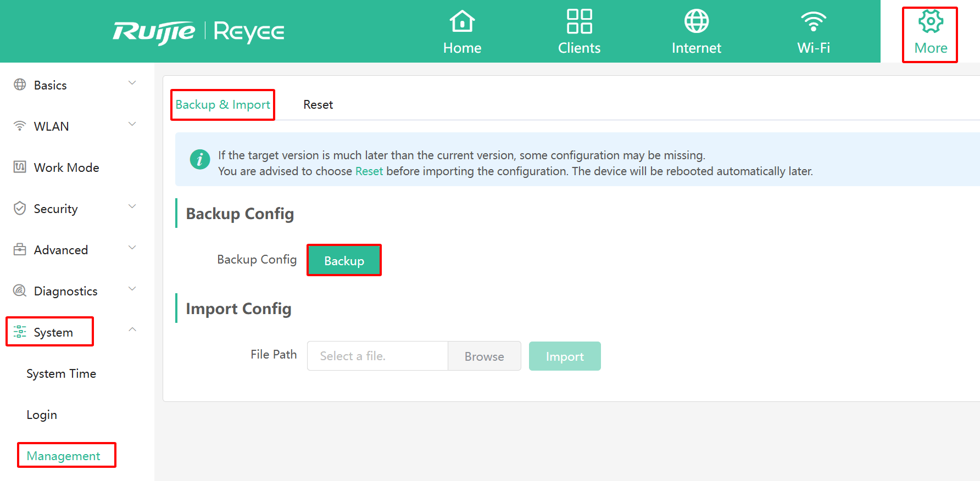Select System label in sidebar

click(53, 333)
